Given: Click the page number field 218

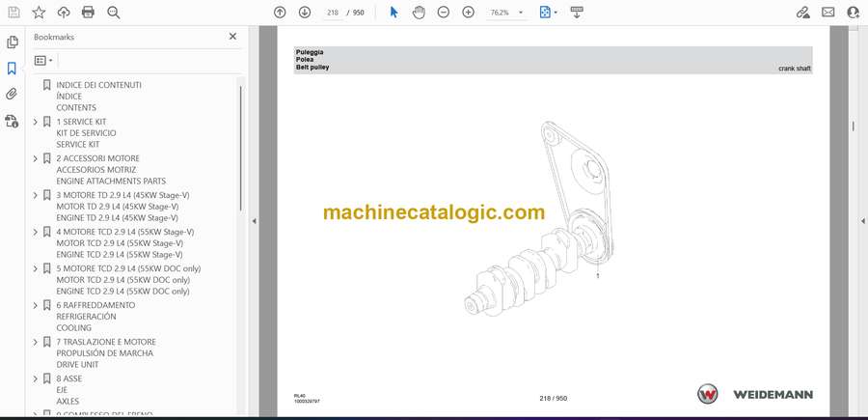Looking at the screenshot, I should click(x=333, y=13).
